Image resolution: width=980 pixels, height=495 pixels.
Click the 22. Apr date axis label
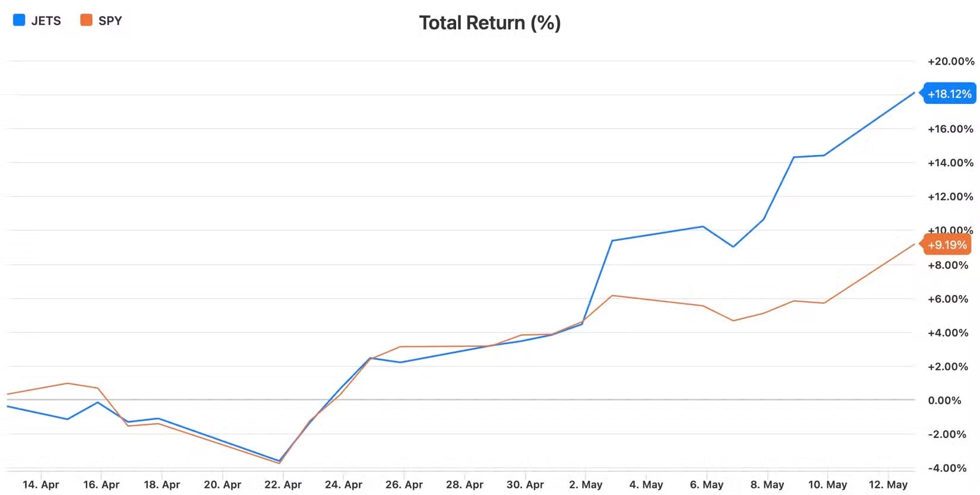pyautogui.click(x=283, y=484)
